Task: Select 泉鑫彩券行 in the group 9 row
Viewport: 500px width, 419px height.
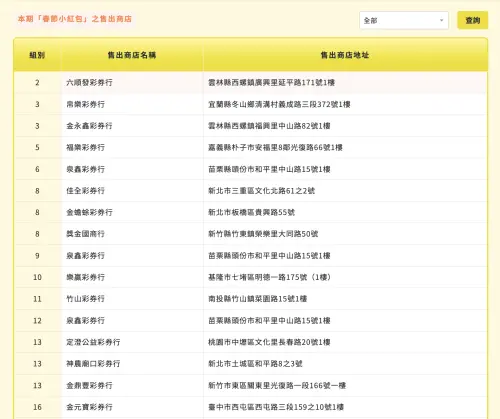Action: [86, 255]
